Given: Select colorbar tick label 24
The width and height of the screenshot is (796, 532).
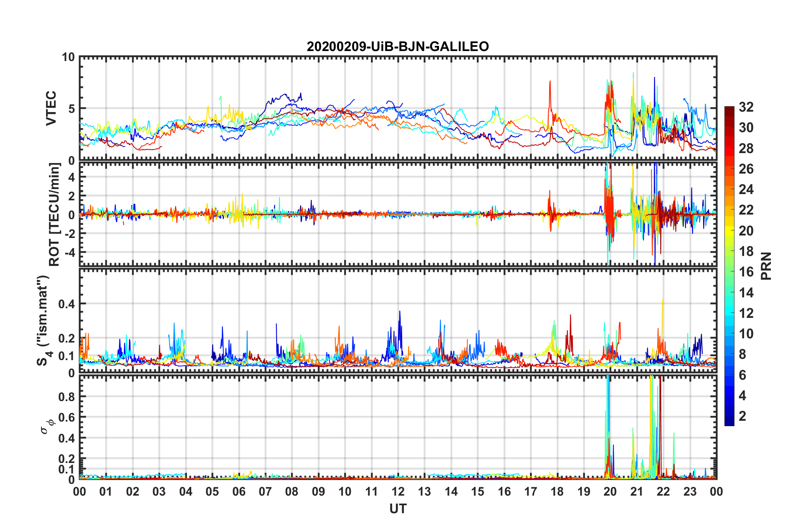Looking at the screenshot, I should click(746, 189).
